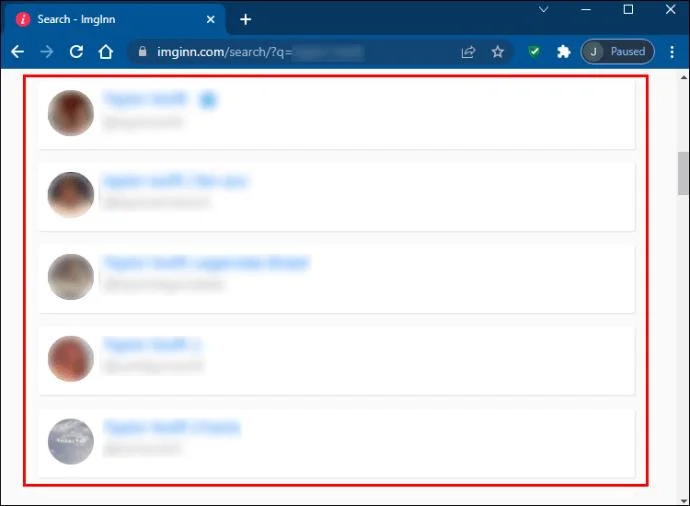The height and width of the screenshot is (506, 690).
Task: Click the forward navigation arrow
Action: click(47, 52)
